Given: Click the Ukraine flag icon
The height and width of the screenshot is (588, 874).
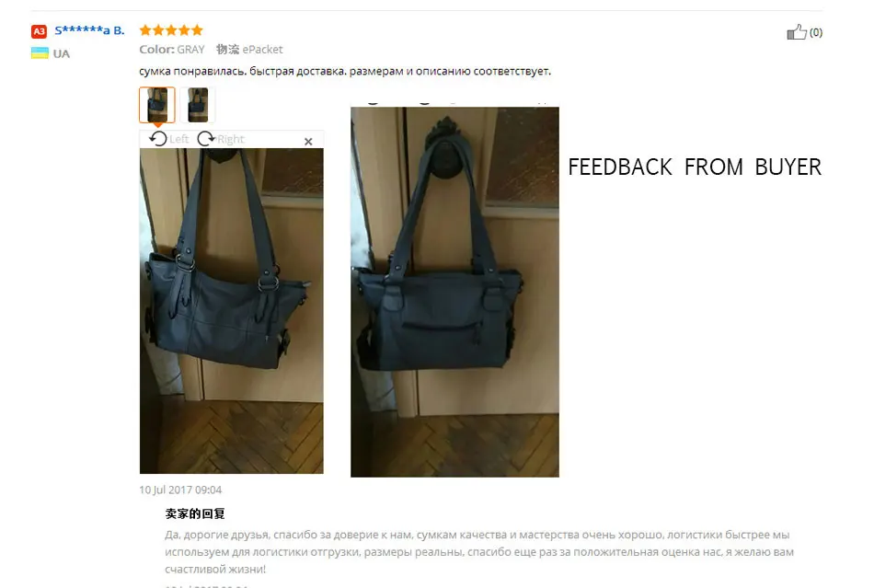Looking at the screenshot, I should [x=40, y=53].
